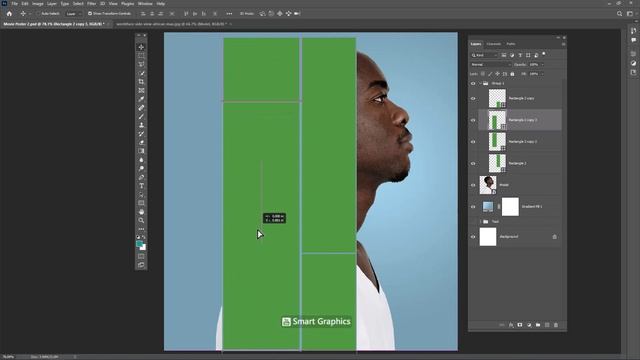Hide the Background layer
Screen dimensions: 640x360
click(x=473, y=237)
